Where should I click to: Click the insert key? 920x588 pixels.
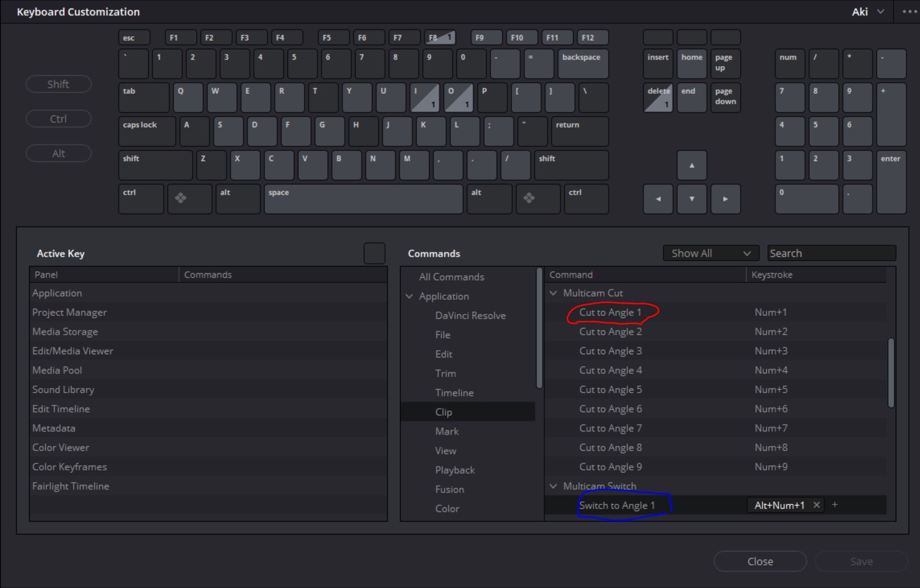click(658, 64)
